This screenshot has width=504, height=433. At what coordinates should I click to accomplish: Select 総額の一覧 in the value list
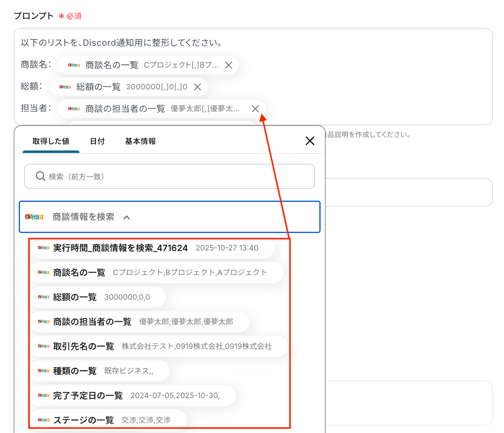[98, 297]
